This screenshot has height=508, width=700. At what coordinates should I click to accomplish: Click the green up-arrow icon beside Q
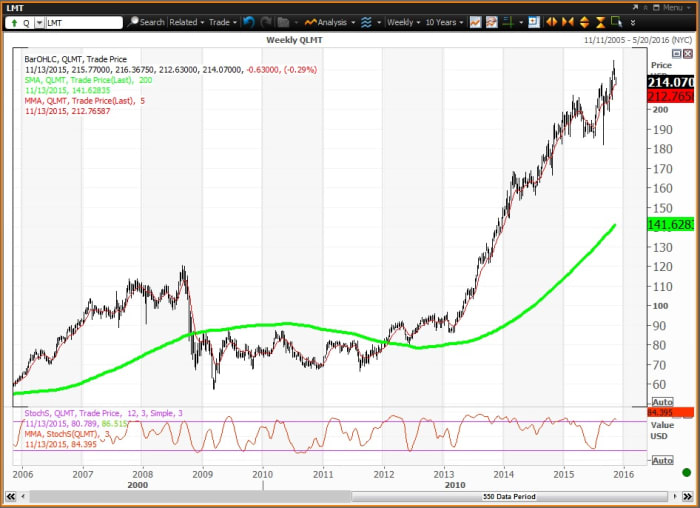[x=14, y=23]
